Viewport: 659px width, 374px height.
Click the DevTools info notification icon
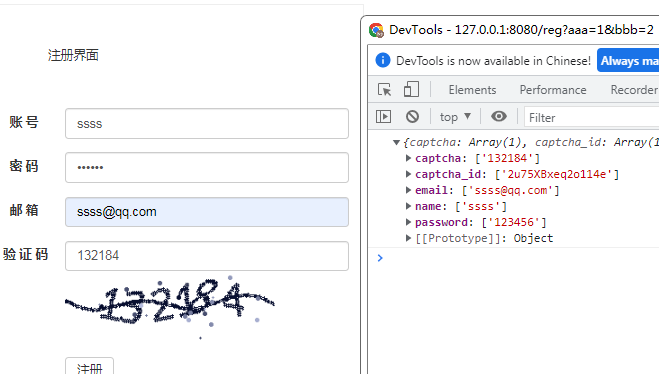click(x=382, y=60)
